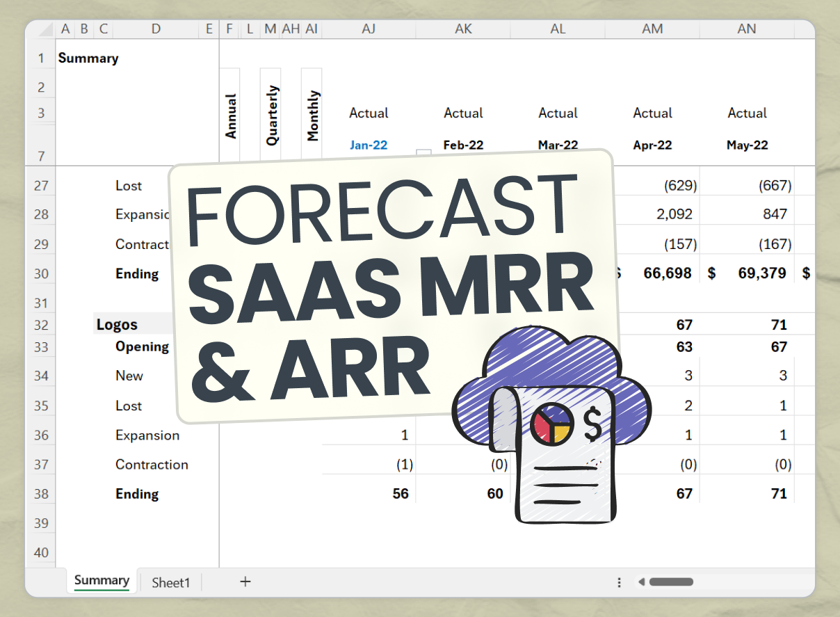Click the Logos cell in row 32

[116, 323]
